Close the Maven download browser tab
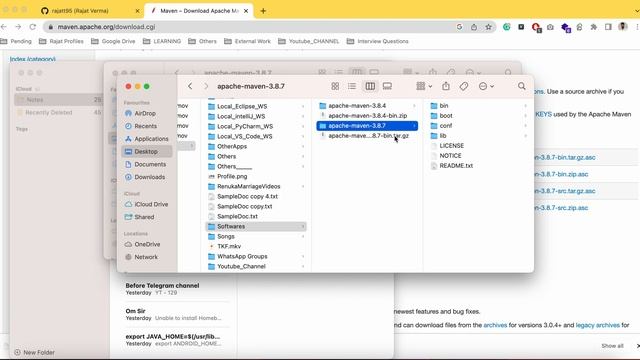 [246, 11]
